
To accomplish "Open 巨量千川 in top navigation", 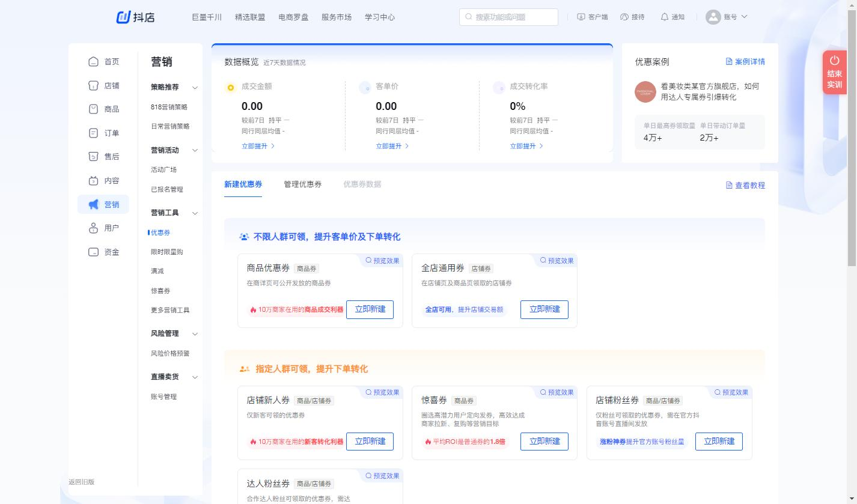I will (x=207, y=17).
